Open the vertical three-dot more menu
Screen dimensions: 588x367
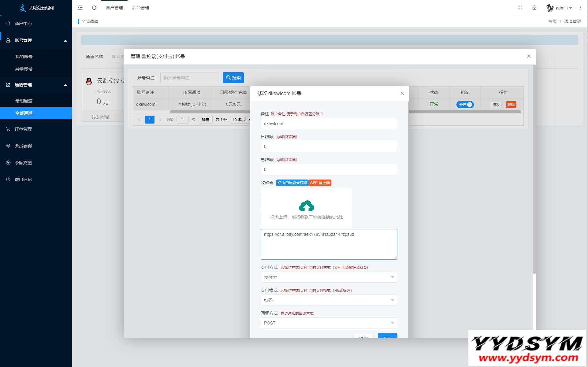coord(580,8)
